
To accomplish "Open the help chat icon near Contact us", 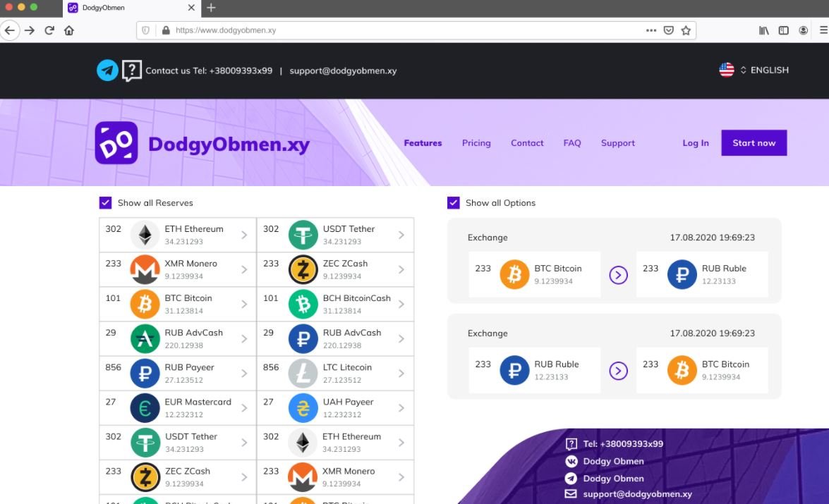I will 132,70.
